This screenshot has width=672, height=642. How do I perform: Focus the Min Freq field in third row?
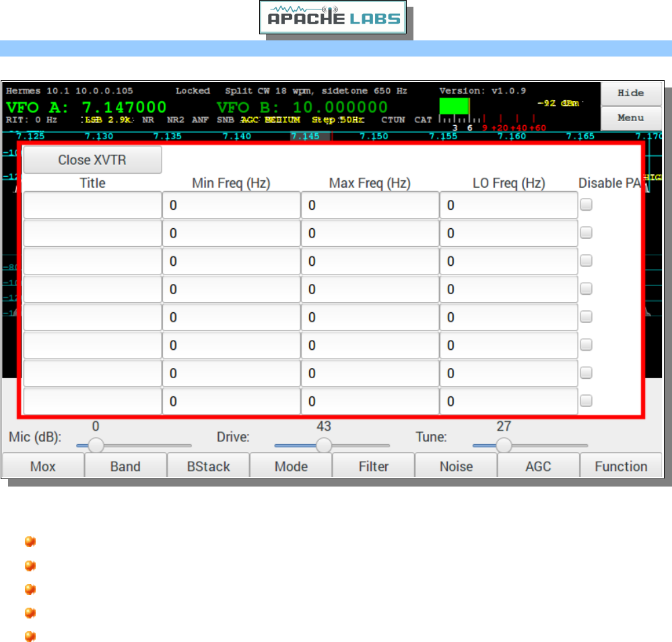point(232,261)
